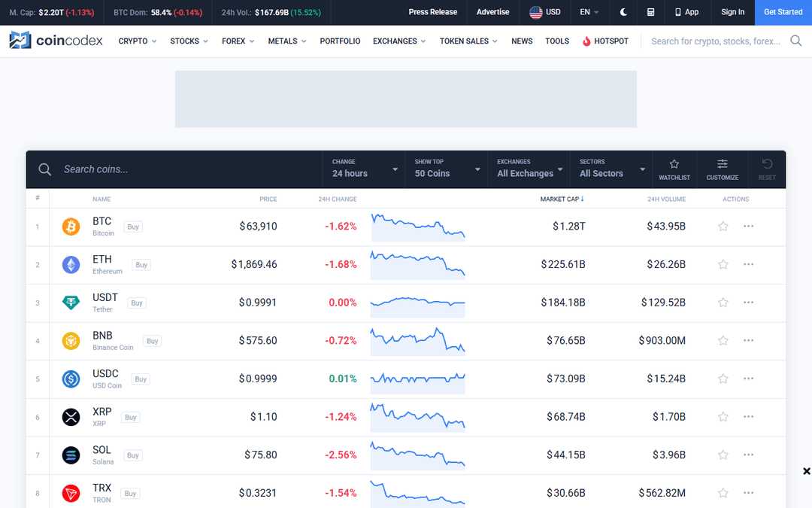The height and width of the screenshot is (508, 812).
Task: Open more actions for BNB row
Action: (748, 341)
